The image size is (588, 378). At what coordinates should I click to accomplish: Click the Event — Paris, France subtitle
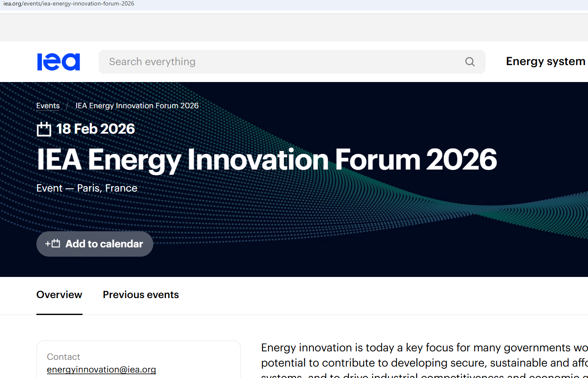(x=86, y=188)
